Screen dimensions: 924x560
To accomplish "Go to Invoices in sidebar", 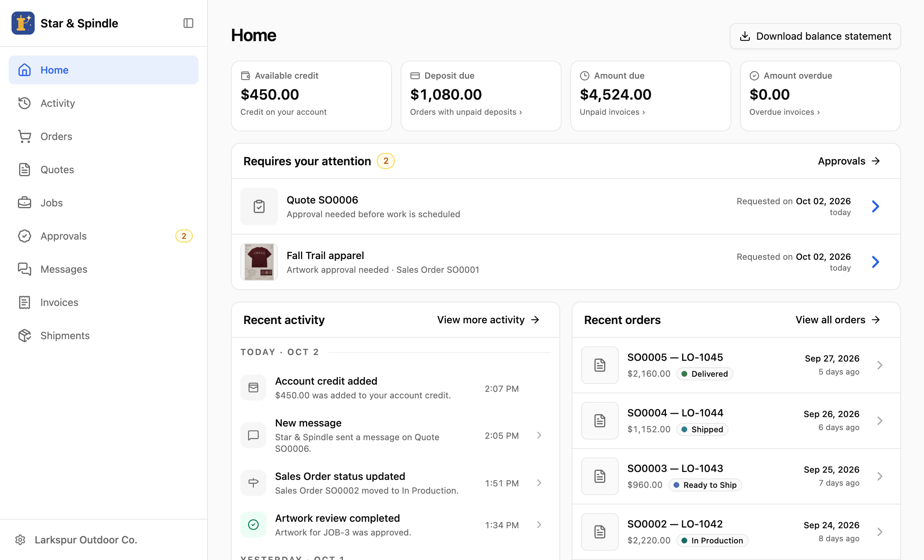I will 104,302.
